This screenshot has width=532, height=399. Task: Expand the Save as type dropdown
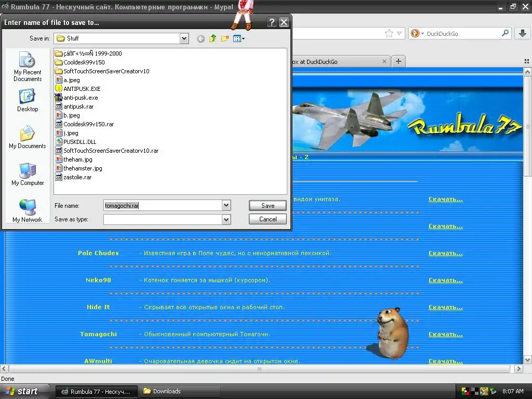227,220
